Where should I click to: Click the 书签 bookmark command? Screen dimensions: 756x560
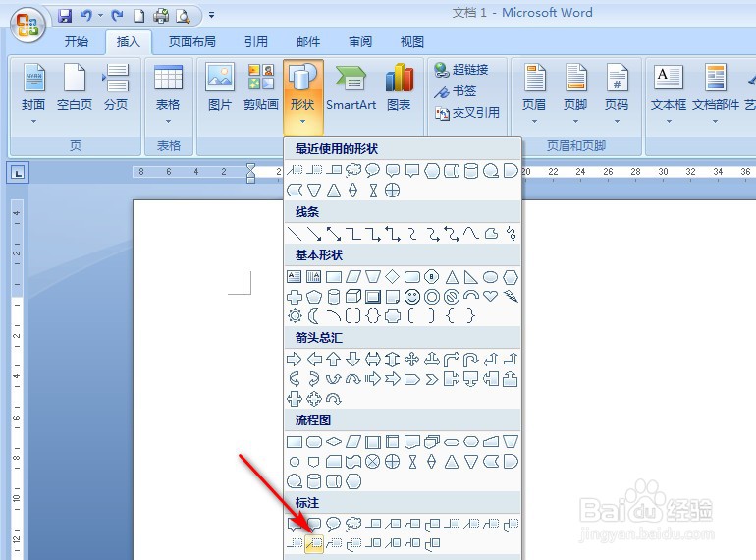tap(456, 91)
